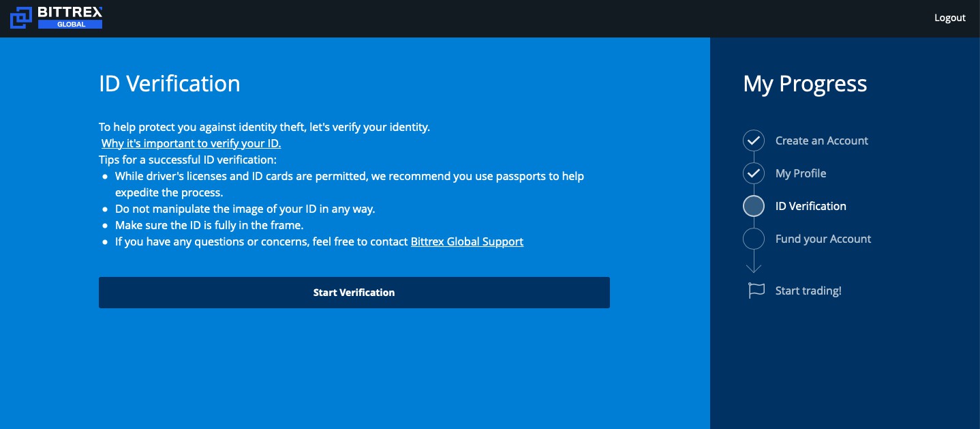
Task: Open the Bittrex Global Support link
Action: click(x=467, y=241)
